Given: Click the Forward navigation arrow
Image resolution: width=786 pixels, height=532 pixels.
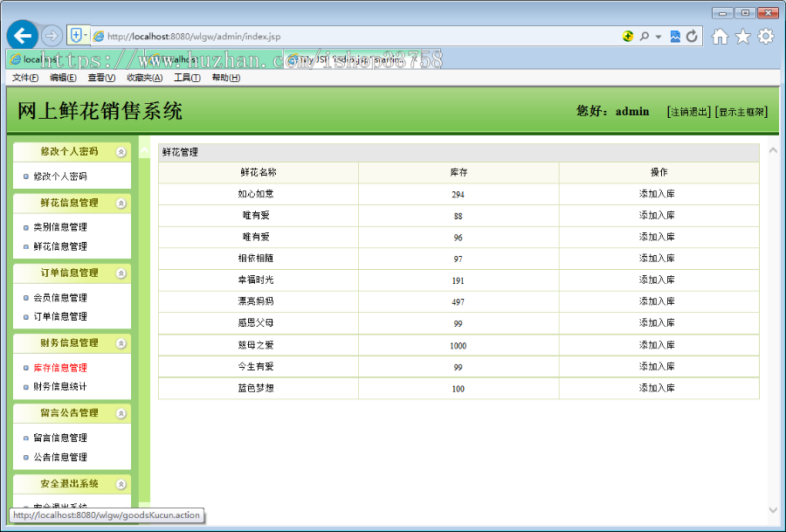Looking at the screenshot, I should pyautogui.click(x=51, y=35).
